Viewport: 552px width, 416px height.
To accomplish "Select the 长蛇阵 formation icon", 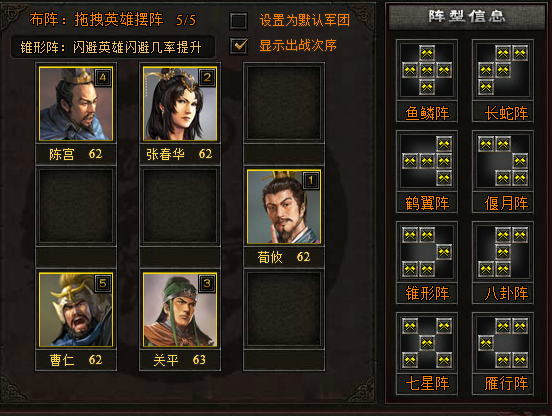I will tap(503, 70).
